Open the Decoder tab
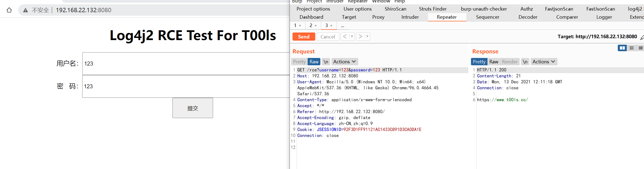Screen dimensions: 644x169 click(x=528, y=17)
